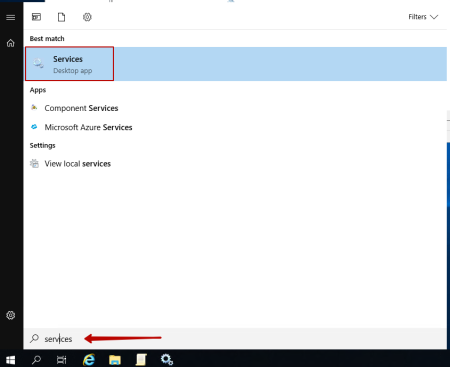
Task: Select View local services setting
Action: [x=78, y=164]
